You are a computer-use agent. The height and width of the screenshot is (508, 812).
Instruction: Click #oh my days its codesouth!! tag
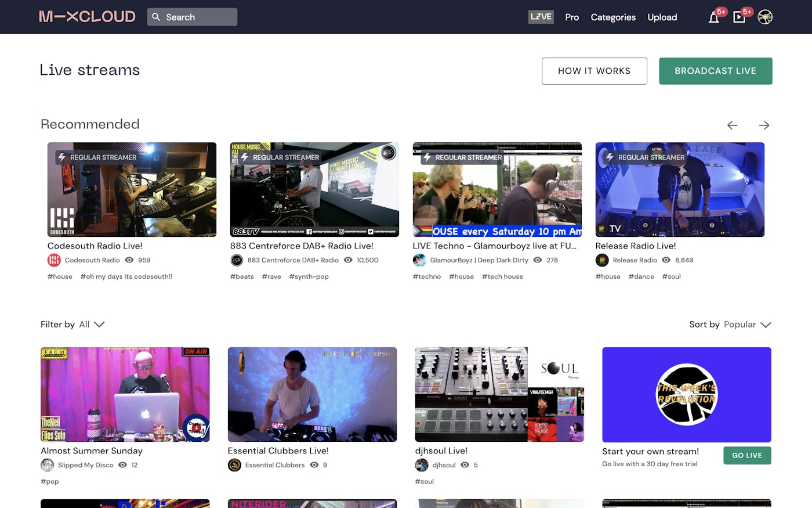pos(126,276)
